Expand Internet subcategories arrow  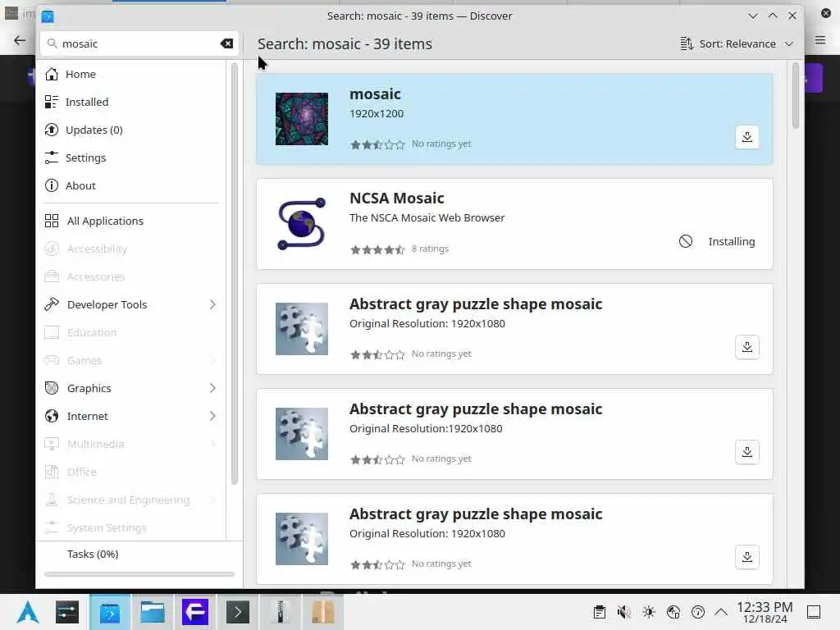click(212, 416)
